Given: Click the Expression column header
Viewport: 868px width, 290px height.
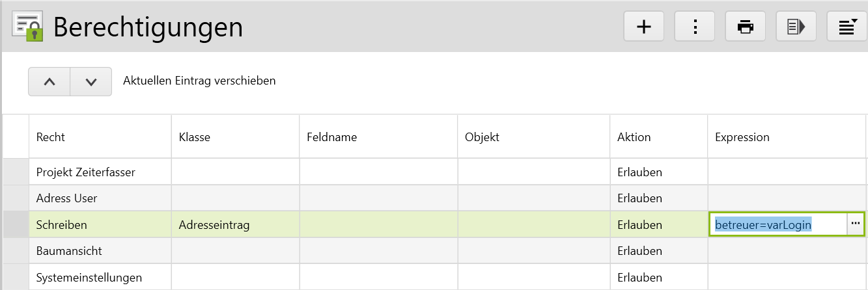Looking at the screenshot, I should 742,137.
